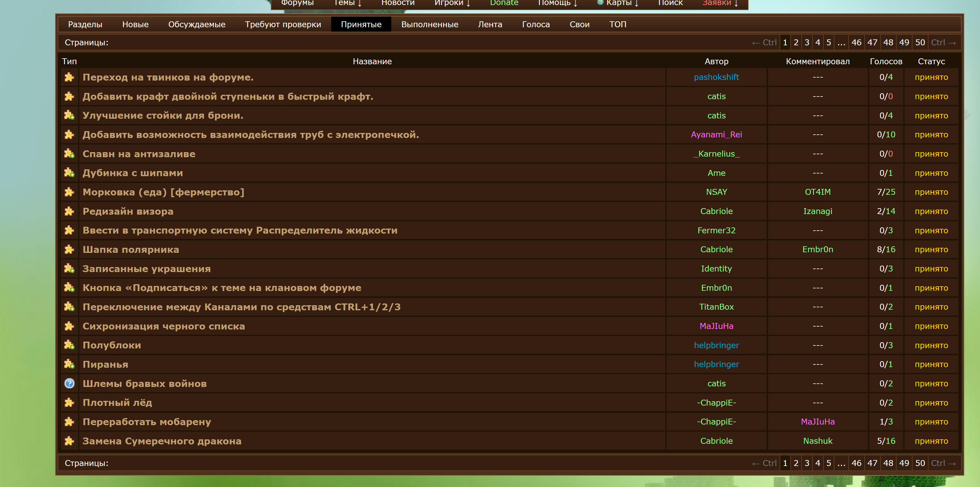Go to page 2 in bottom pagination
The image size is (980, 487).
pyautogui.click(x=796, y=463)
